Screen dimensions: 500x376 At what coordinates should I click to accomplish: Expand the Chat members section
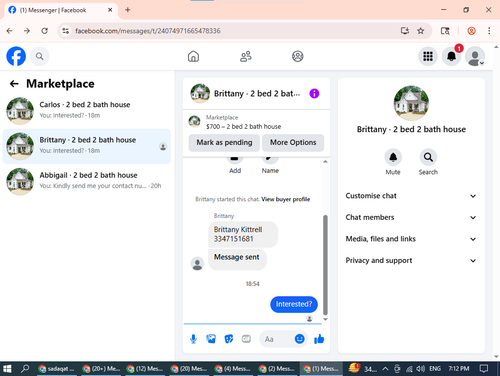pyautogui.click(x=411, y=217)
